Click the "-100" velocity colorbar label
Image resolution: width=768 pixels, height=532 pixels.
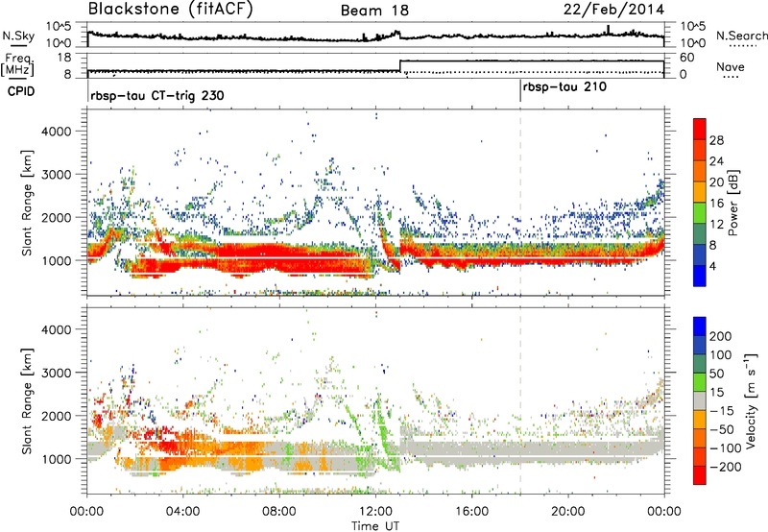(725, 448)
